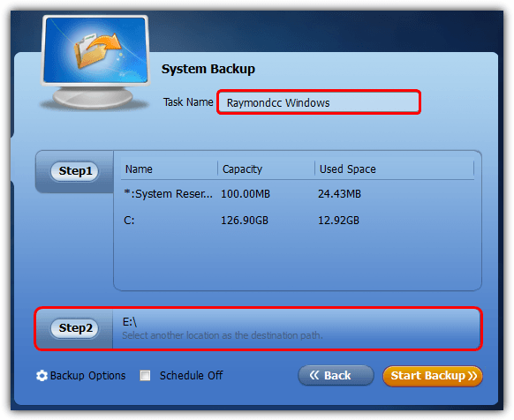This screenshot has height=420, width=514.
Task: Select the Step1 button
Action: (x=75, y=171)
